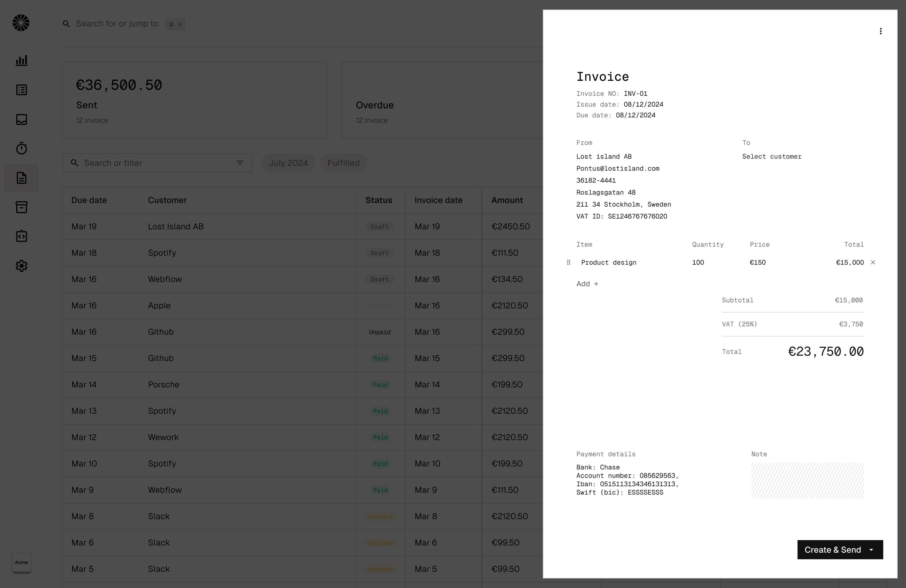Screen dimensions: 906x588
Task: Open the invoice options three-dot menu
Action: click(x=881, y=31)
